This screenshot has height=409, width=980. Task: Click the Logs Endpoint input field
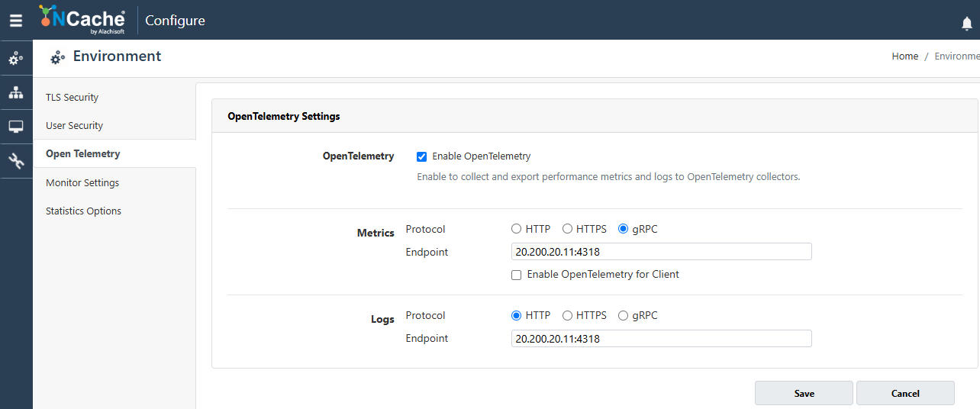tap(661, 338)
